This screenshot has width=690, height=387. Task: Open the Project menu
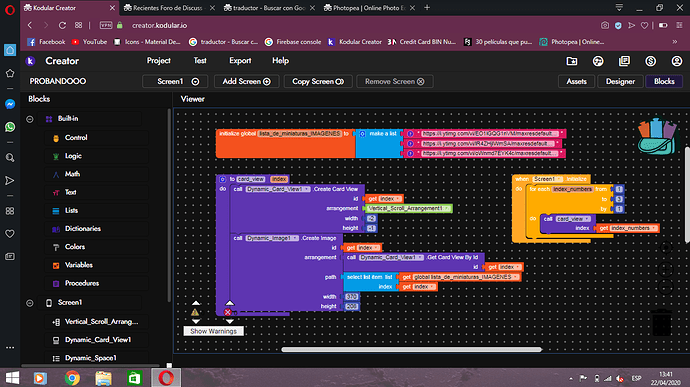158,61
